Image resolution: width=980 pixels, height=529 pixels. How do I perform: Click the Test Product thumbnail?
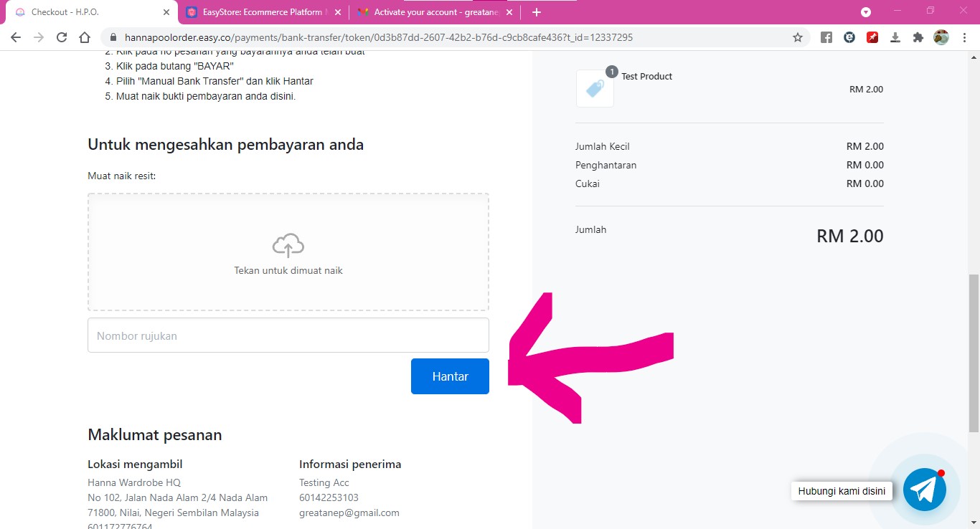tap(595, 88)
